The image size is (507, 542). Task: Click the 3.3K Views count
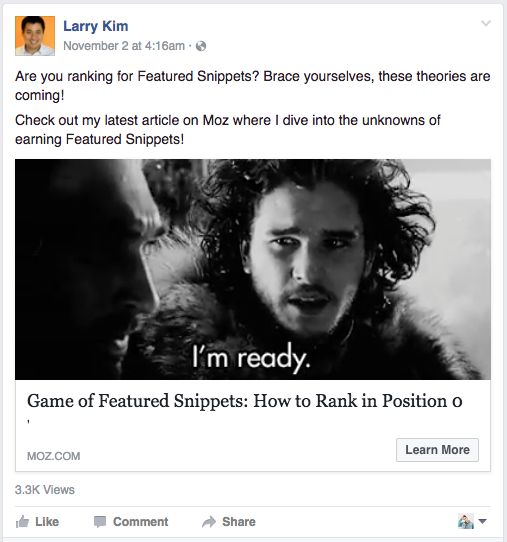coord(45,490)
